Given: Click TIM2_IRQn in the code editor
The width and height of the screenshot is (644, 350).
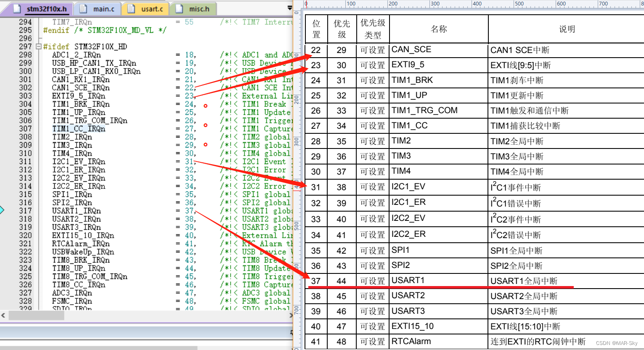Looking at the screenshot, I should pos(72,137).
